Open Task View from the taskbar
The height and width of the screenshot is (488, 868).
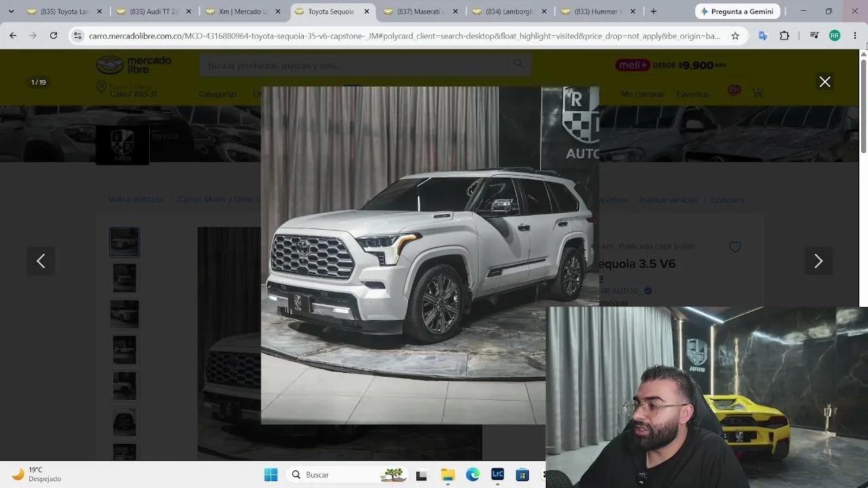[421, 475]
